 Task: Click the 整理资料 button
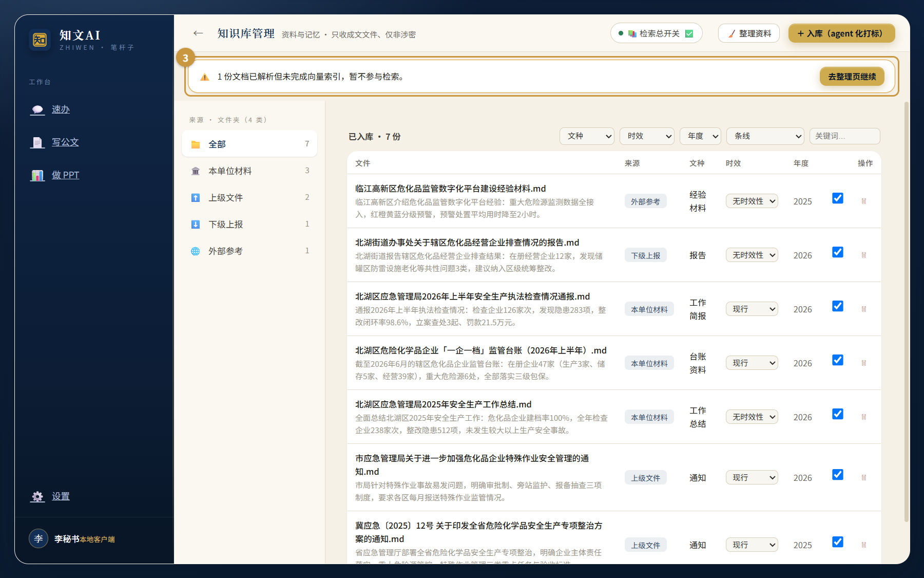pyautogui.click(x=749, y=33)
